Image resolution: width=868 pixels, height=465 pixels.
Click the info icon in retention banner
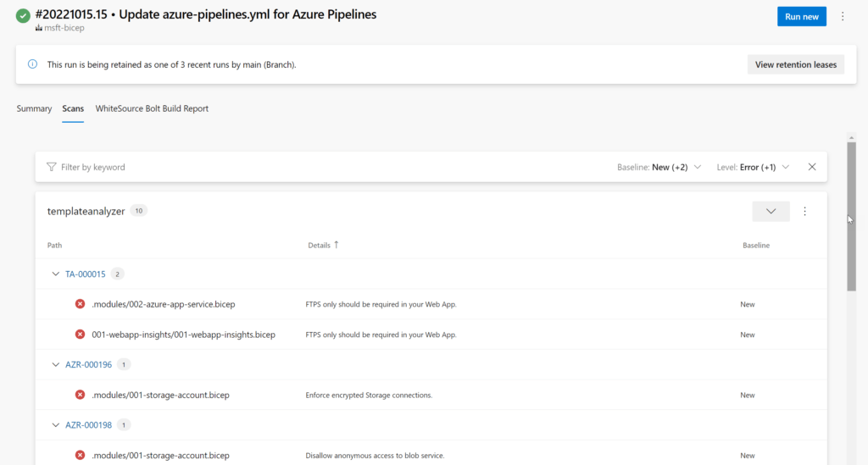[33, 64]
